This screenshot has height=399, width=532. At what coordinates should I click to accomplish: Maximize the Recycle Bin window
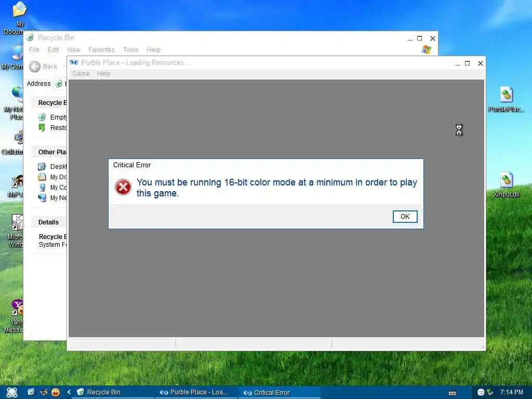point(419,38)
